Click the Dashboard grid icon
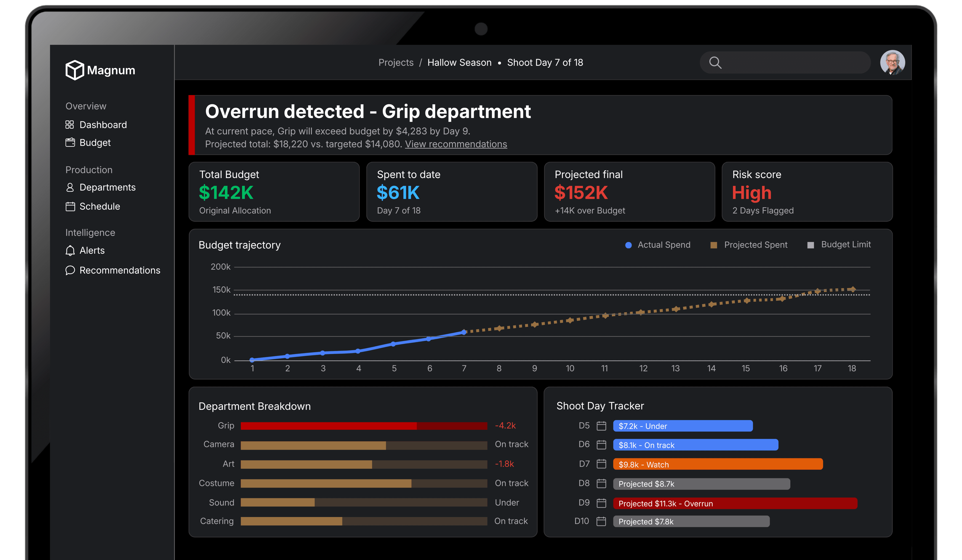The image size is (962, 560). pos(69,125)
